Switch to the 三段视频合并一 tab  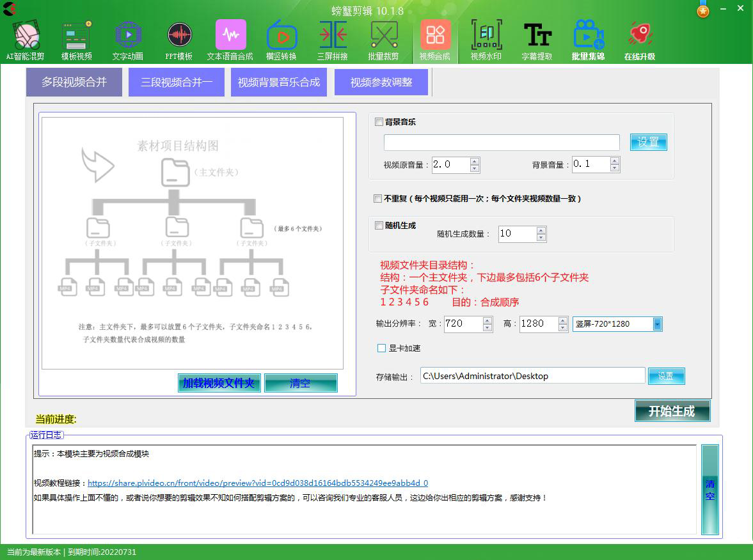[x=176, y=82]
